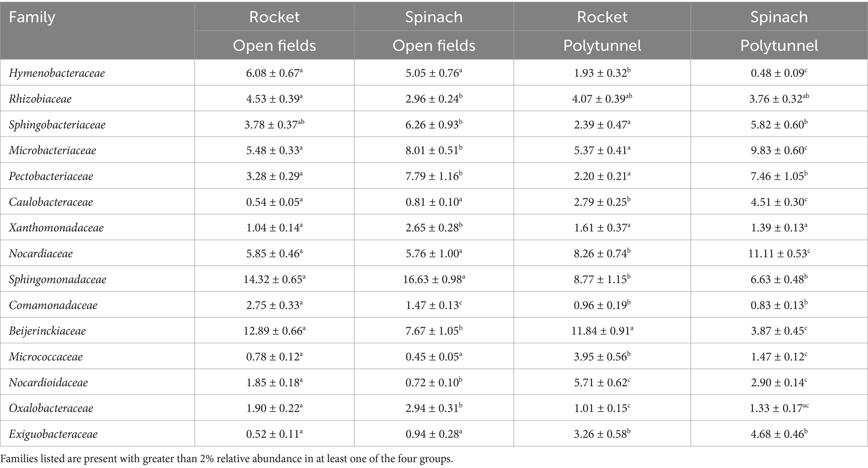The width and height of the screenshot is (868, 468).
Task: Select the Spinach Open fields header
Action: (x=434, y=31)
